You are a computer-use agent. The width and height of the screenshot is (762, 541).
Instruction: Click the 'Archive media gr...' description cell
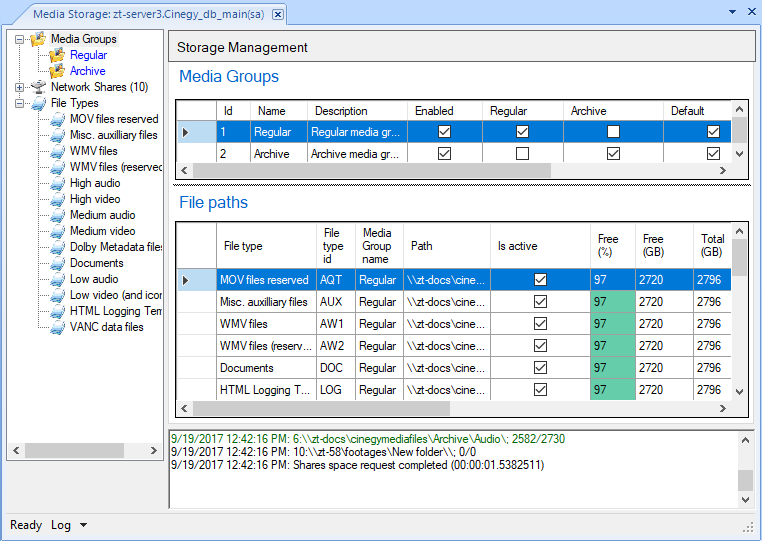point(357,154)
